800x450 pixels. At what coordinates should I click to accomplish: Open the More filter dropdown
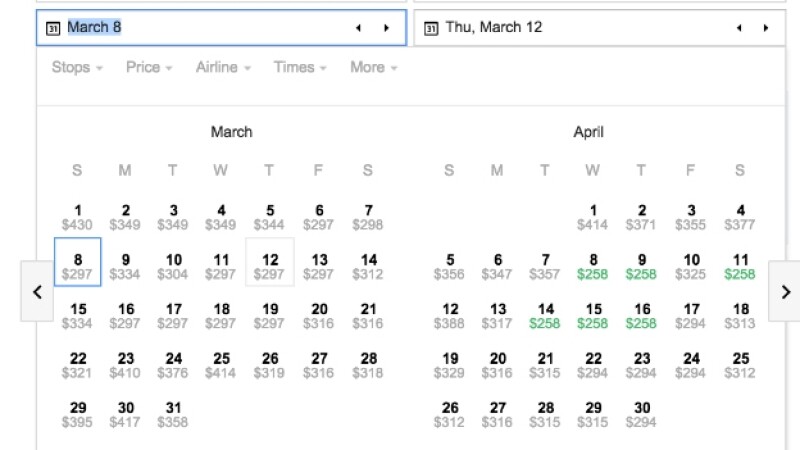[373, 67]
